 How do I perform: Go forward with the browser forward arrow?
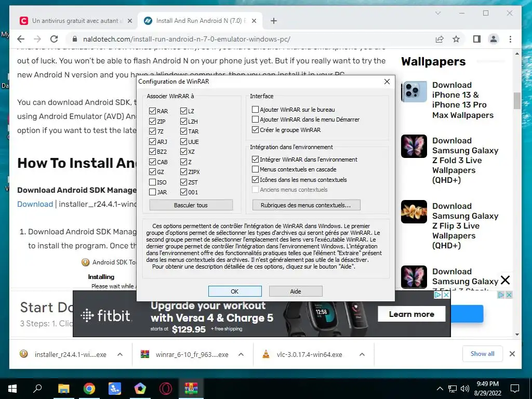point(37,39)
